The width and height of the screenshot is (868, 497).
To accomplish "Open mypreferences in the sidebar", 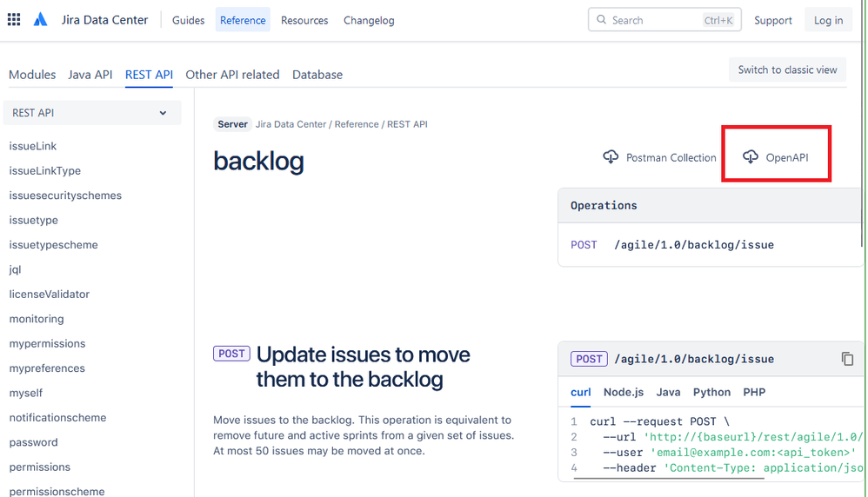I will pyautogui.click(x=47, y=368).
